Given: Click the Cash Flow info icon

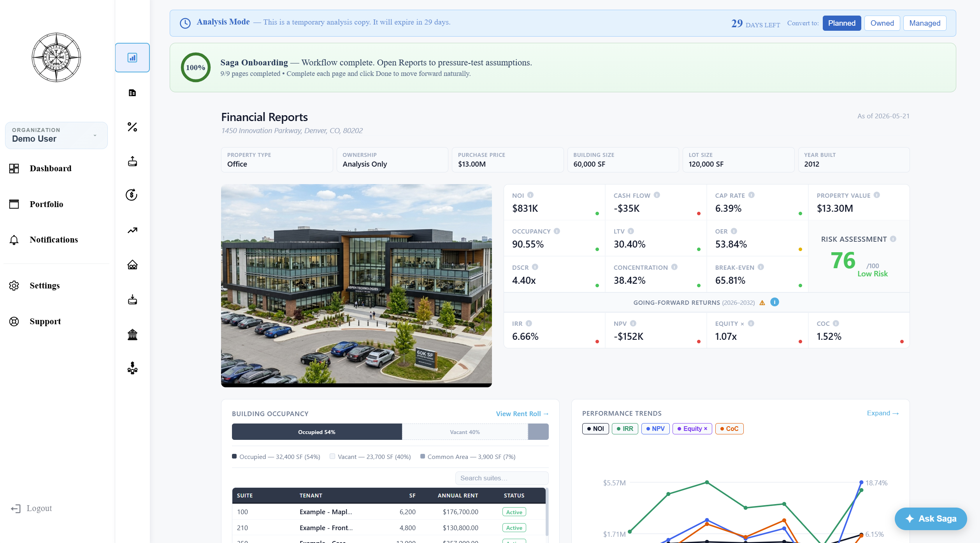Looking at the screenshot, I should [x=657, y=195].
